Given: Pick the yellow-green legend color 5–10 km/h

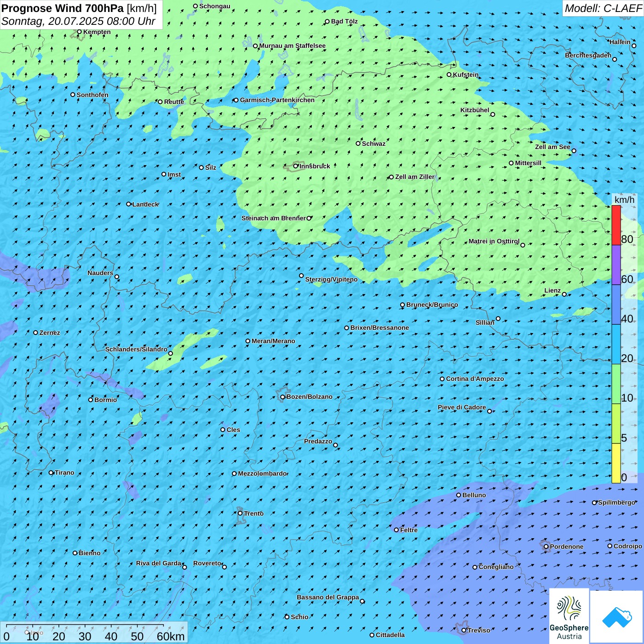Looking at the screenshot, I should [616, 424].
